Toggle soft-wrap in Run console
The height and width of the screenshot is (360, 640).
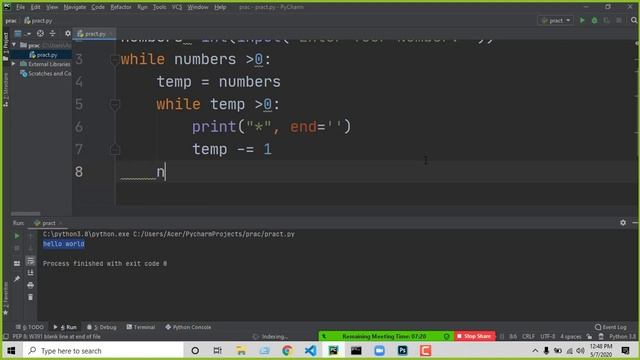[31, 261]
